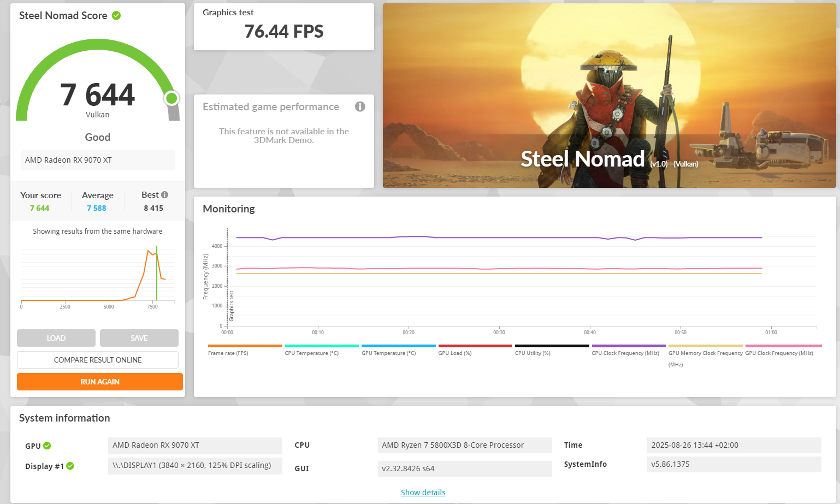Click the Monitoring section heading
The image size is (840, 504).
[x=229, y=209]
